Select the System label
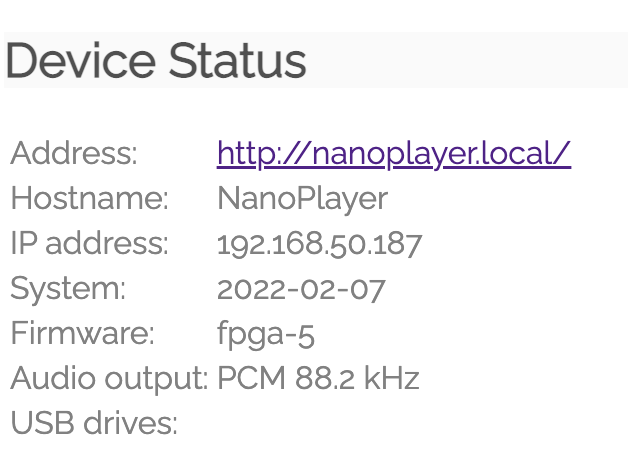The height and width of the screenshot is (472, 628). tap(68, 289)
